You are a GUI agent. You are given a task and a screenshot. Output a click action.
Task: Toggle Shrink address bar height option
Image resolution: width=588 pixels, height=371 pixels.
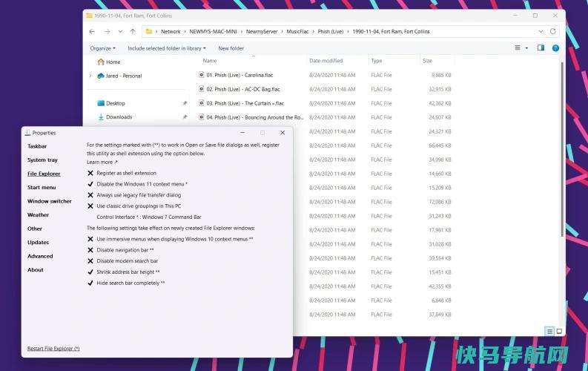click(x=123, y=272)
